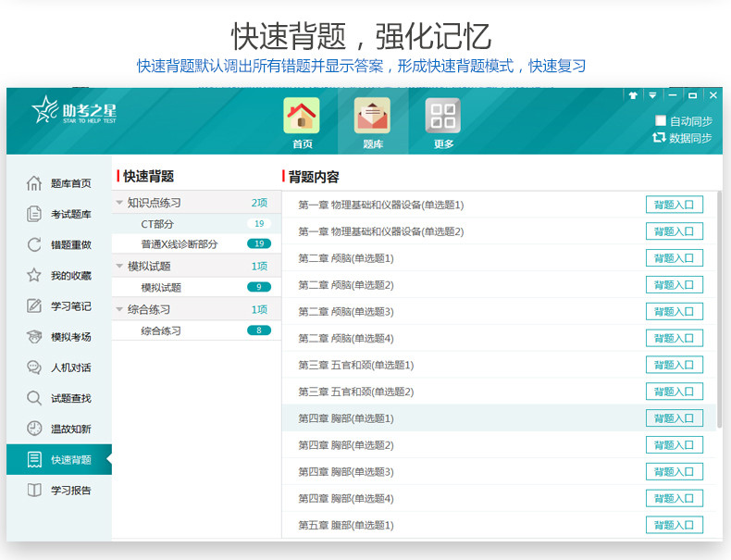Click the 19 badge beside CT部分

[259, 224]
